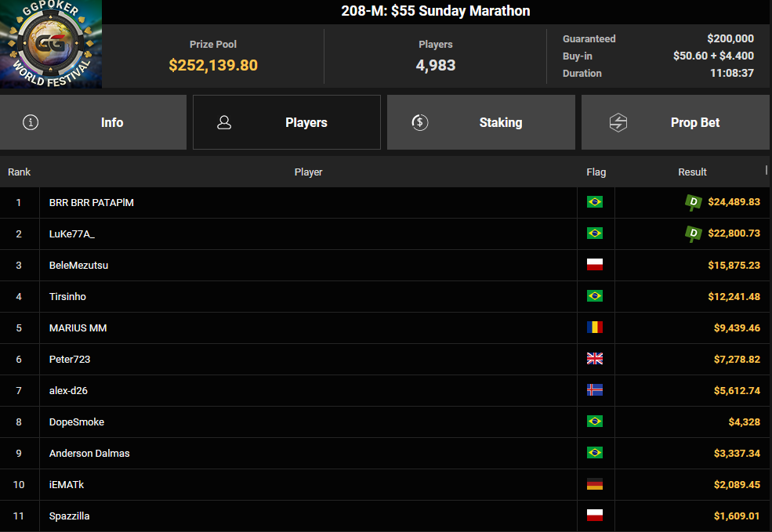Select player DopeSmoke

[x=77, y=422]
